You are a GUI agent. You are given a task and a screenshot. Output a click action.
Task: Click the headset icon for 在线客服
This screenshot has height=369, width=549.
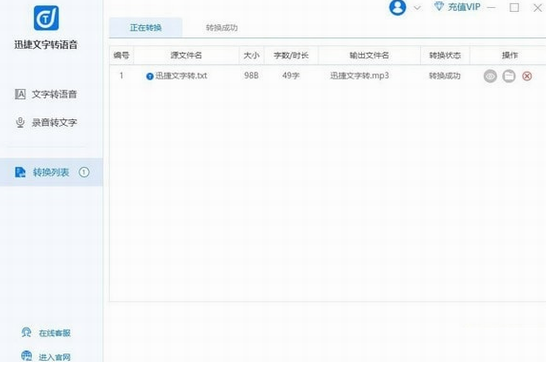click(x=26, y=332)
